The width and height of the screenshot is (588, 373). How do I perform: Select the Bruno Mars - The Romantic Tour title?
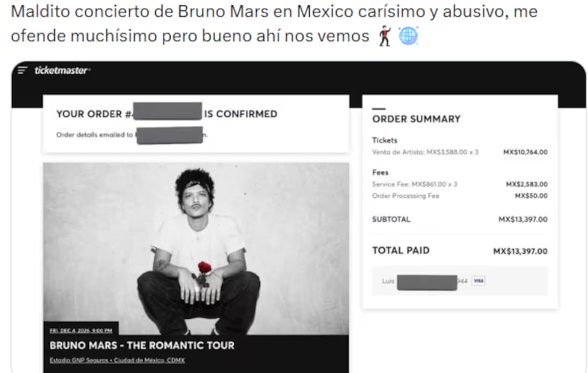(x=142, y=345)
